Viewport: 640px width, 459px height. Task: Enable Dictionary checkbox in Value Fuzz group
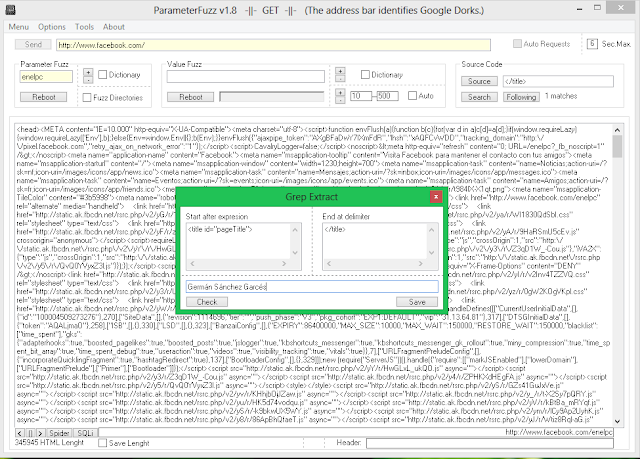tap(365, 74)
